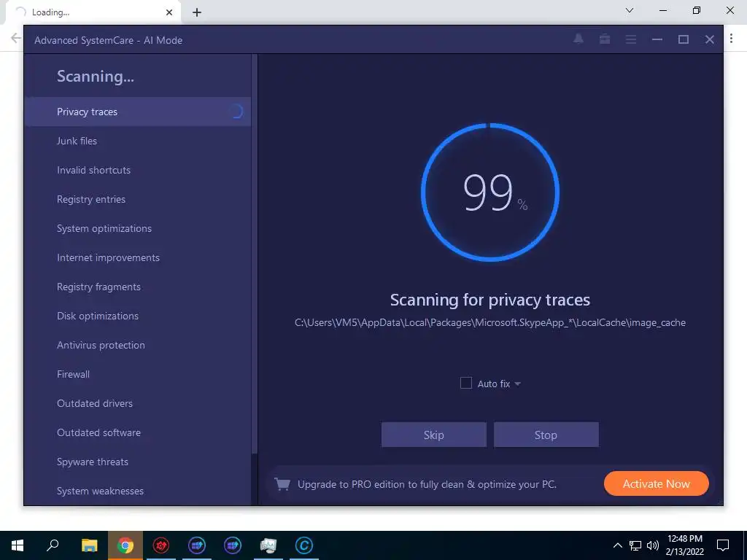
Task: Open a new browser tab
Action: [x=197, y=12]
